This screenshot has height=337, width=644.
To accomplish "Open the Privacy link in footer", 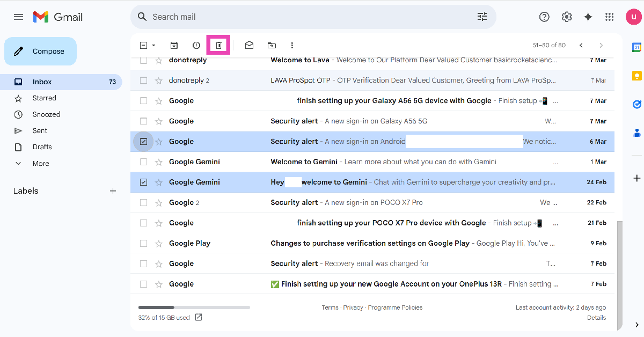I will click(x=353, y=307).
